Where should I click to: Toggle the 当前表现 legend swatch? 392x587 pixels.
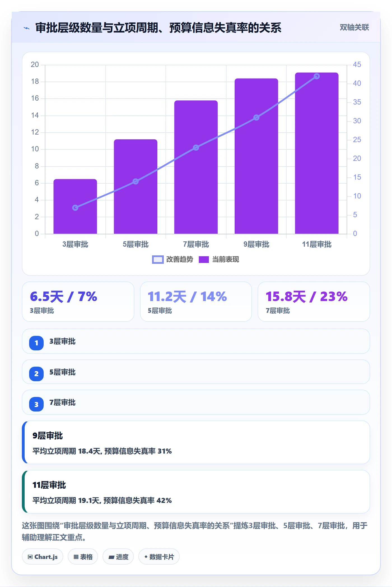[204, 260]
